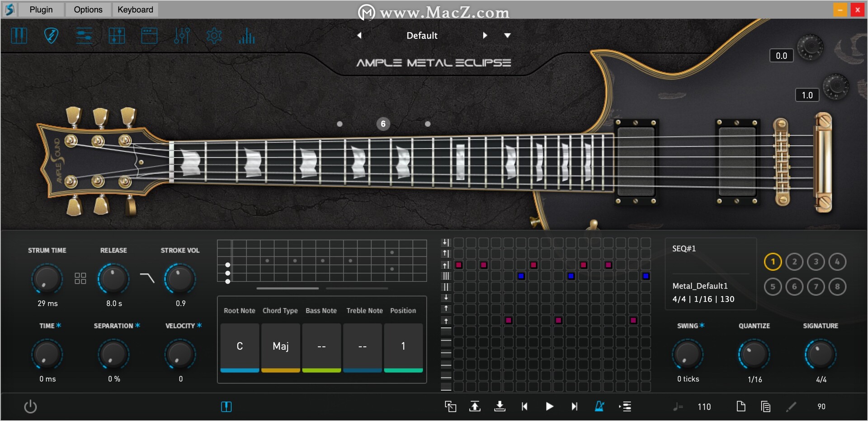This screenshot has height=421, width=868.
Task: Play the strummer sequence
Action: pos(549,407)
